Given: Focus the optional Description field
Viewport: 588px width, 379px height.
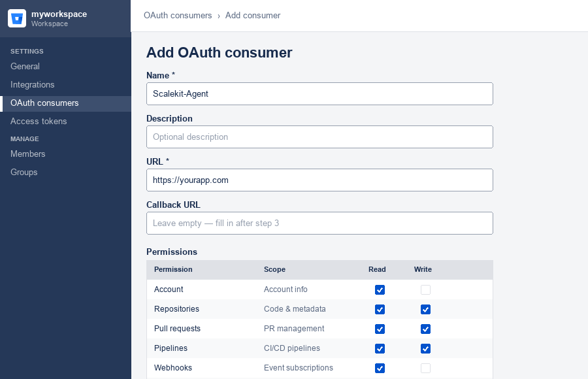Looking at the screenshot, I should point(319,137).
